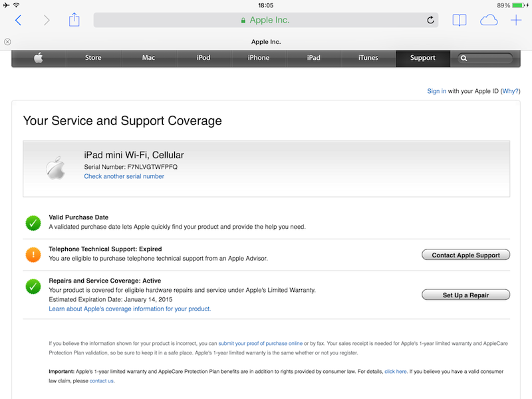
Task: Click Check another serial number link
Action: [124, 176]
